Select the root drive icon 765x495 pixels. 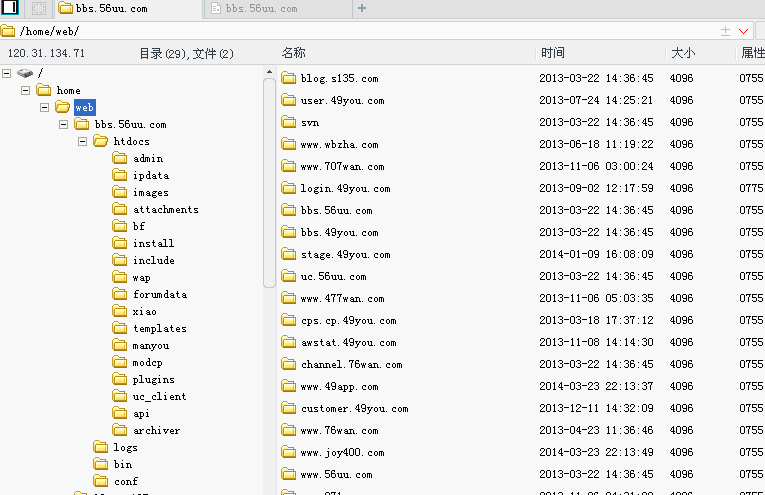[x=24, y=73]
